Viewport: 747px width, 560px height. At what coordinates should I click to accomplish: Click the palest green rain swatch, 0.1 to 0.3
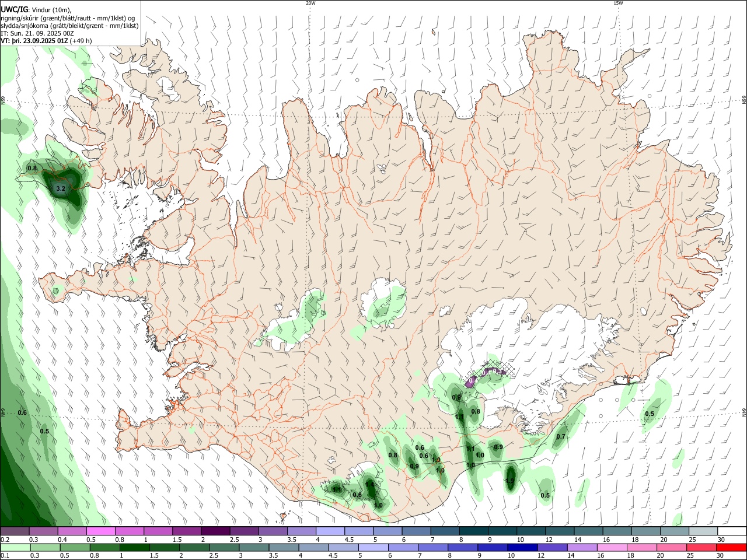(15, 548)
